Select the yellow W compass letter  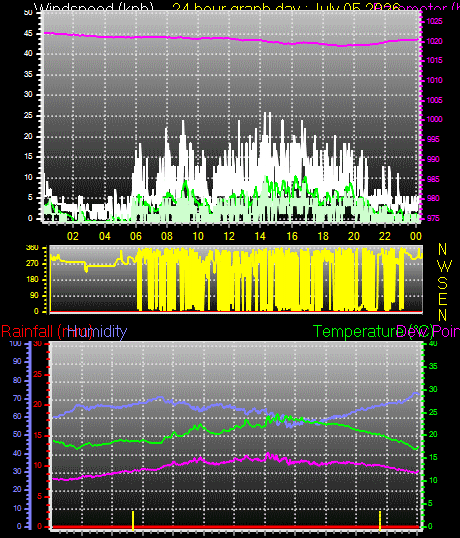coord(445,266)
